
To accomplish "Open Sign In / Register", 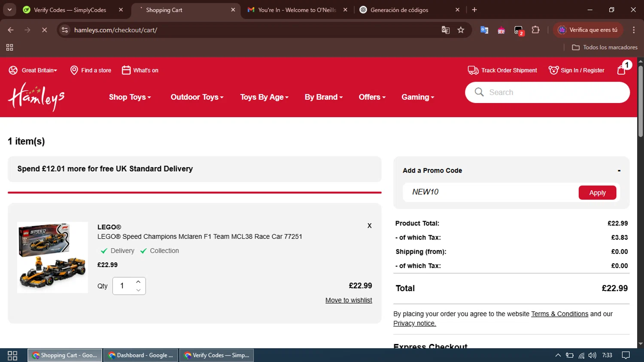I will (577, 70).
